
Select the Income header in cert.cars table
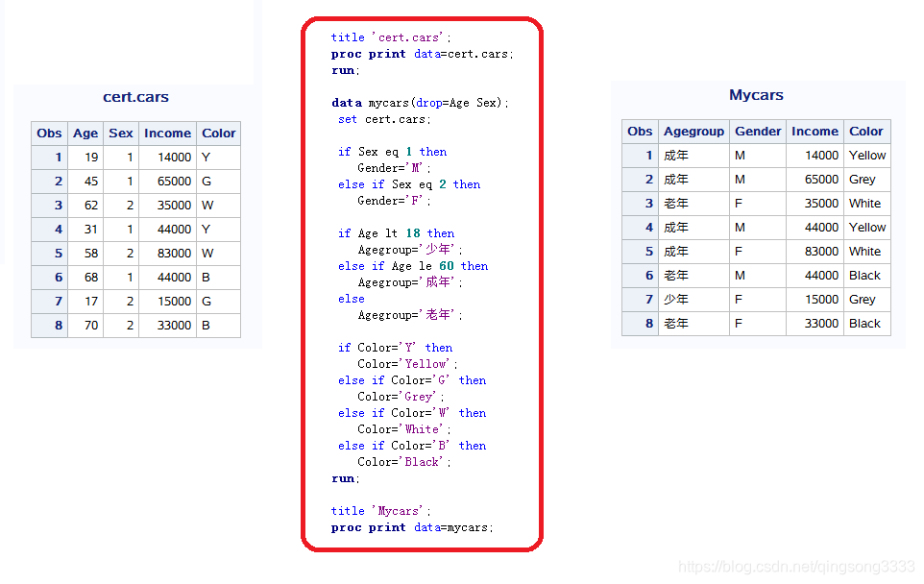coord(167,133)
